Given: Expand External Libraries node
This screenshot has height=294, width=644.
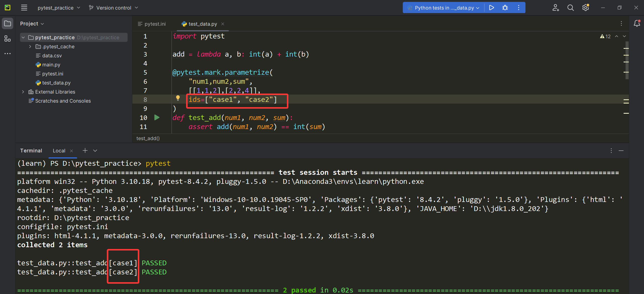Looking at the screenshot, I should (x=23, y=92).
